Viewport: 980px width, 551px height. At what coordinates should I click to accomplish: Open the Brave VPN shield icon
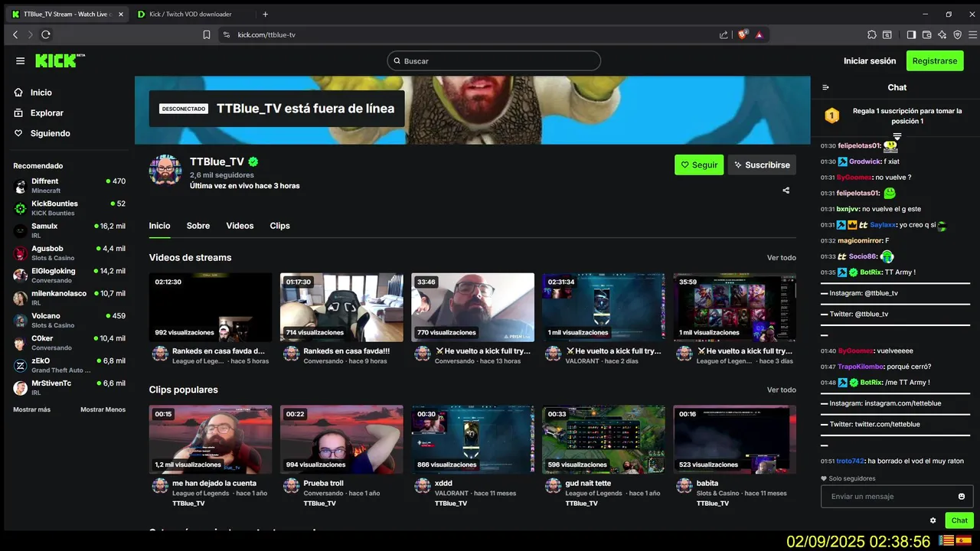(957, 34)
